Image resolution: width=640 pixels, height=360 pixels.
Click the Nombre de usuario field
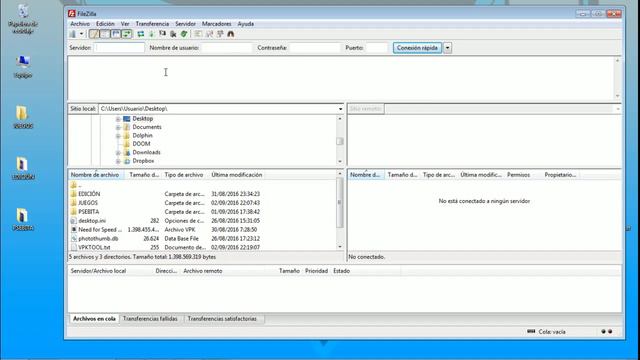coord(227,48)
